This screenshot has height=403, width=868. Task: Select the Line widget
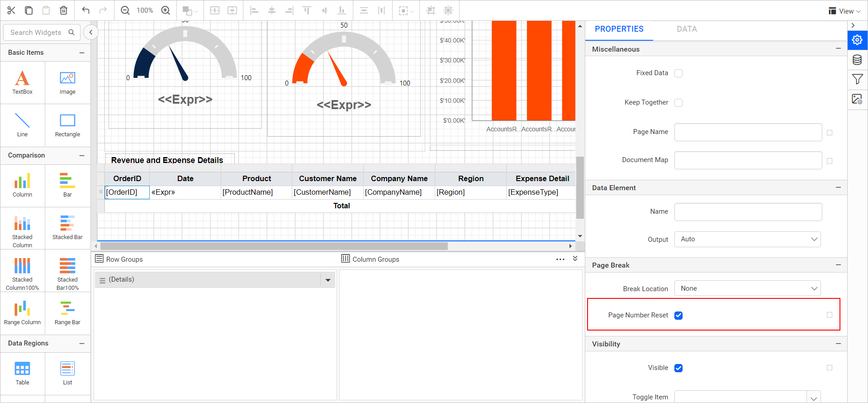coord(22,125)
